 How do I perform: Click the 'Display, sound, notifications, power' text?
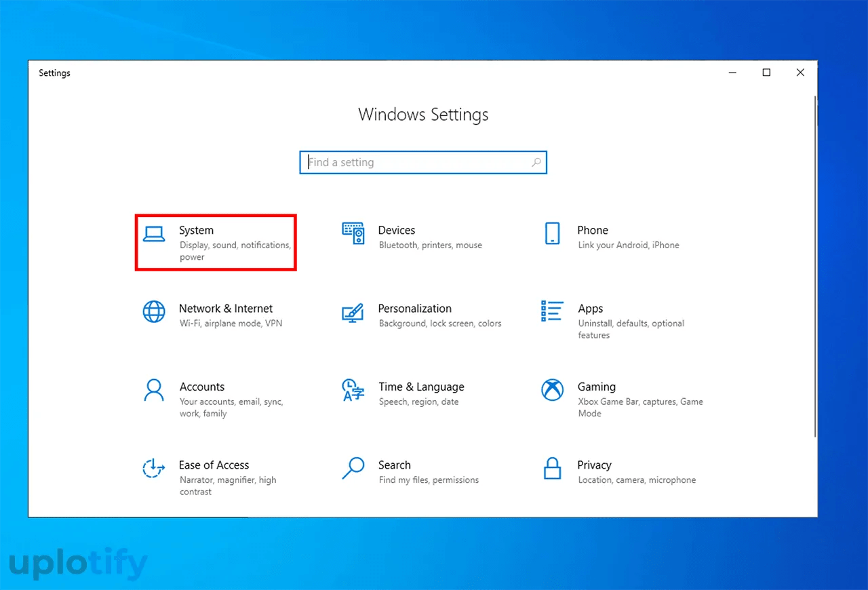pyautogui.click(x=235, y=251)
